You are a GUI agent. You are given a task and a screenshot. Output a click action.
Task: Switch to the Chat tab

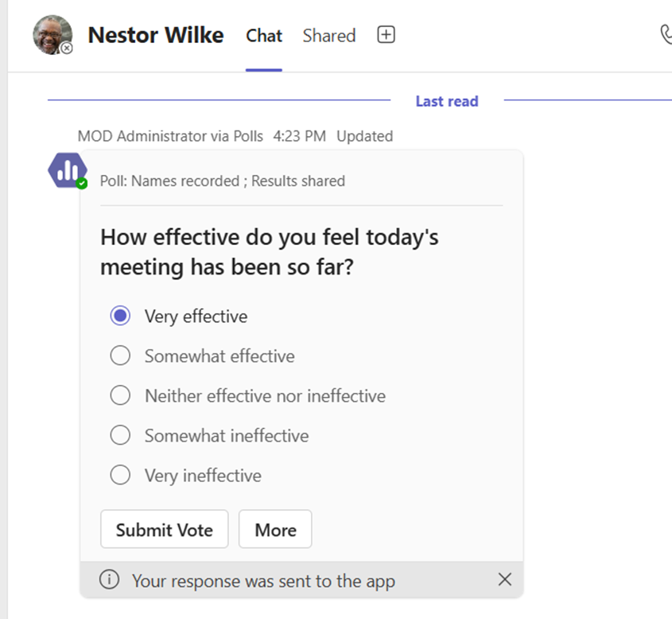coord(264,36)
